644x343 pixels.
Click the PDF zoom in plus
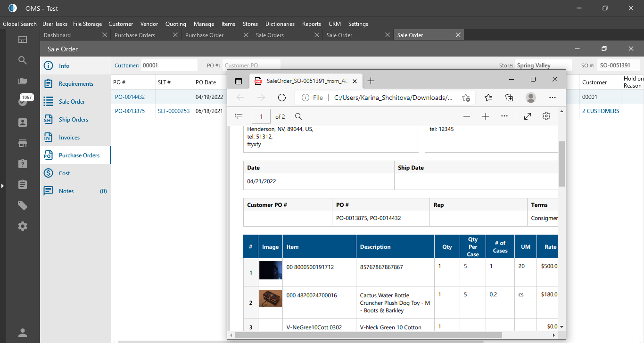coord(486,116)
